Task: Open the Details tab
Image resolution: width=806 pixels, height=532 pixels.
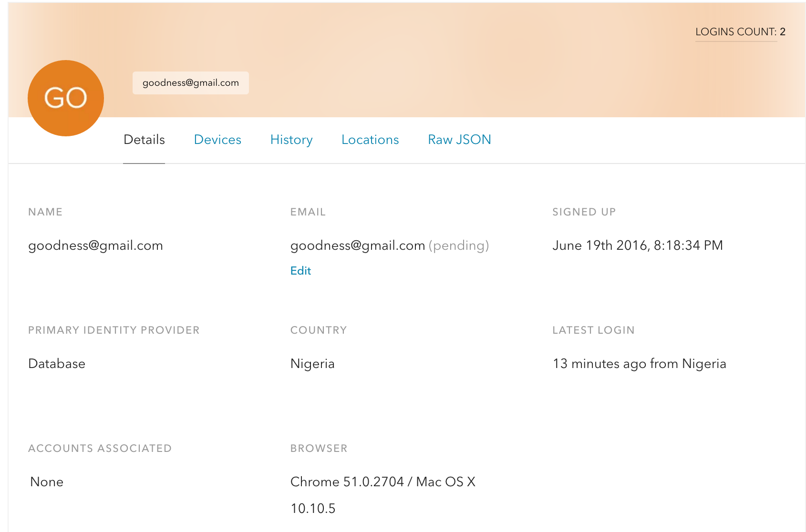Action: [x=144, y=140]
